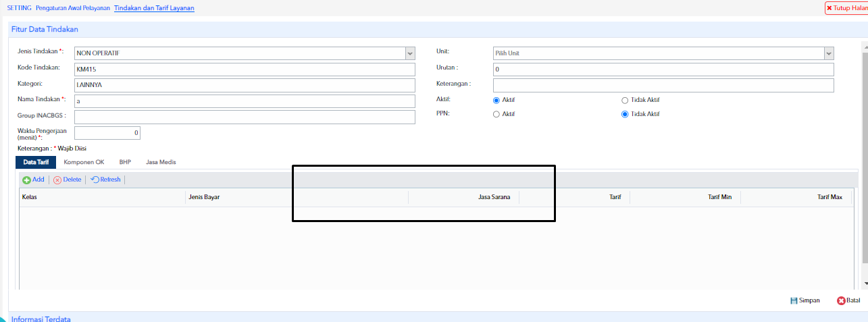Image resolution: width=868 pixels, height=322 pixels.
Task: Click the Tarif column header
Action: tap(575, 197)
